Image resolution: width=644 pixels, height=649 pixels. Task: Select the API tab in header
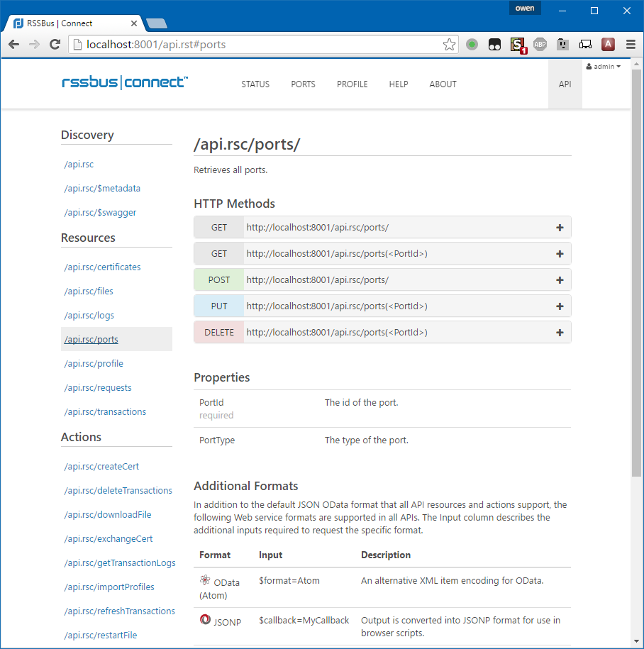(x=565, y=84)
